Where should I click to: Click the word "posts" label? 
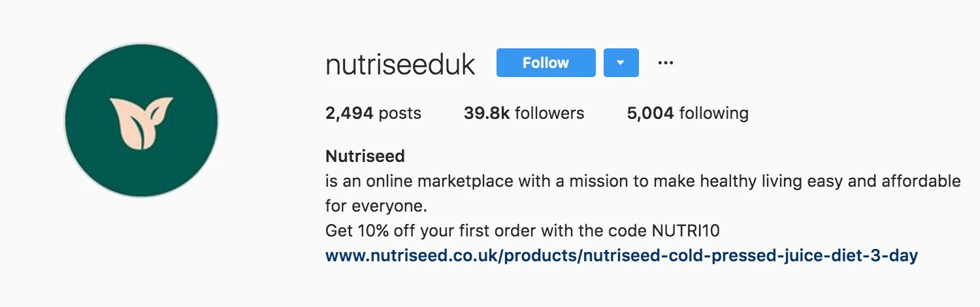[400, 114]
